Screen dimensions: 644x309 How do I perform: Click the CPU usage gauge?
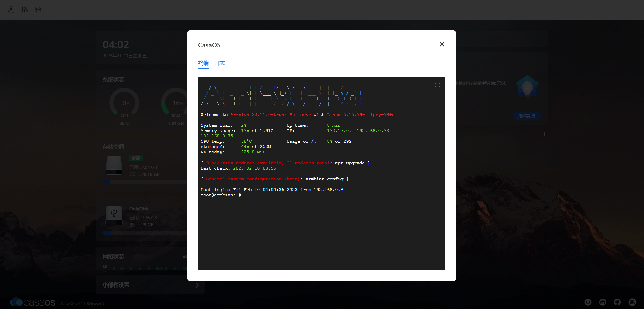tap(124, 102)
